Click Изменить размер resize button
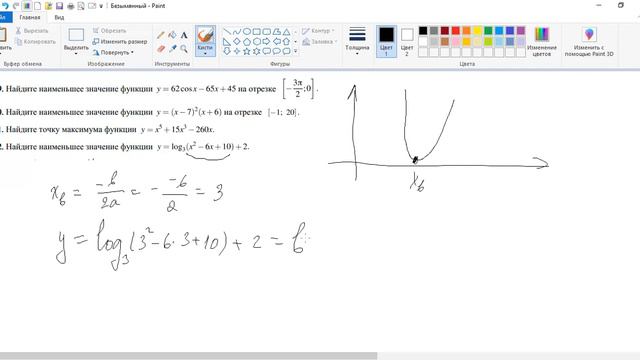Image resolution: width=640 pixels, height=360 pixels. (x=120, y=42)
